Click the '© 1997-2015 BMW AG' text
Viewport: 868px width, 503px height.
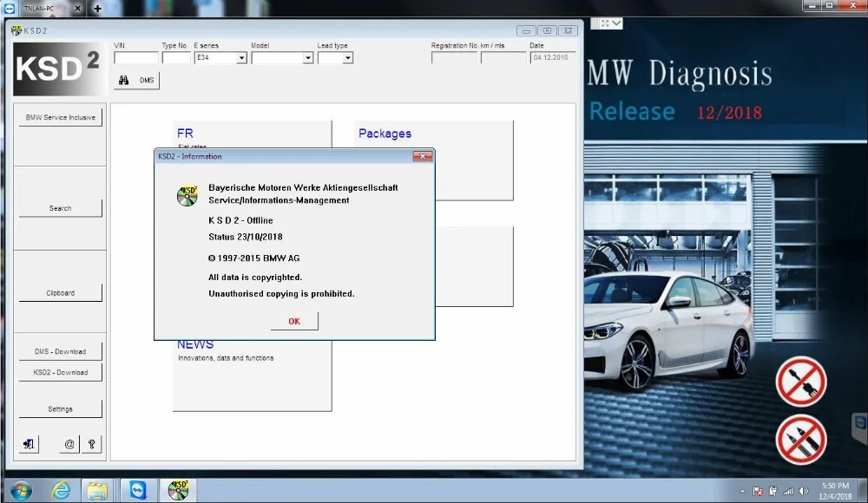coord(254,258)
